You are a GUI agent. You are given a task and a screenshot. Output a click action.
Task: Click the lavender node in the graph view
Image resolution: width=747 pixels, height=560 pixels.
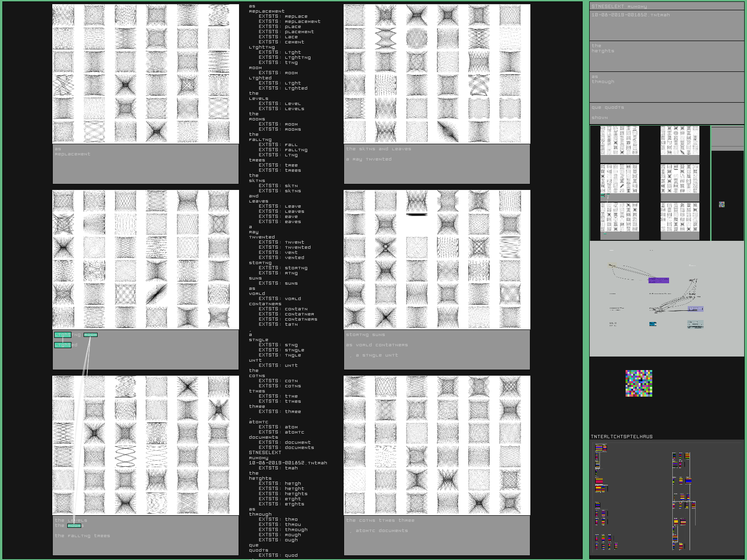[696, 309]
